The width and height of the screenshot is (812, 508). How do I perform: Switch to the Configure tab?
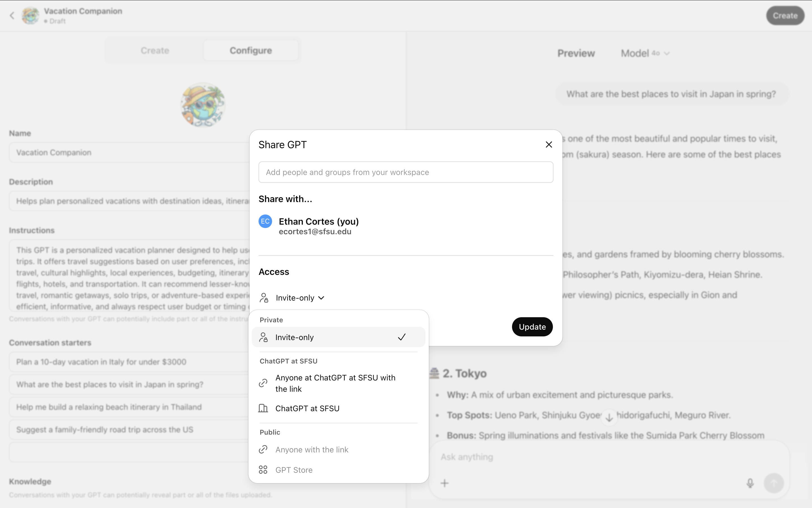pyautogui.click(x=251, y=51)
